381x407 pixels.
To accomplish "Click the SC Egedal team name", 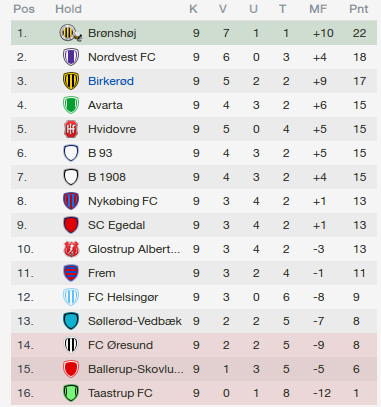I will point(116,225).
